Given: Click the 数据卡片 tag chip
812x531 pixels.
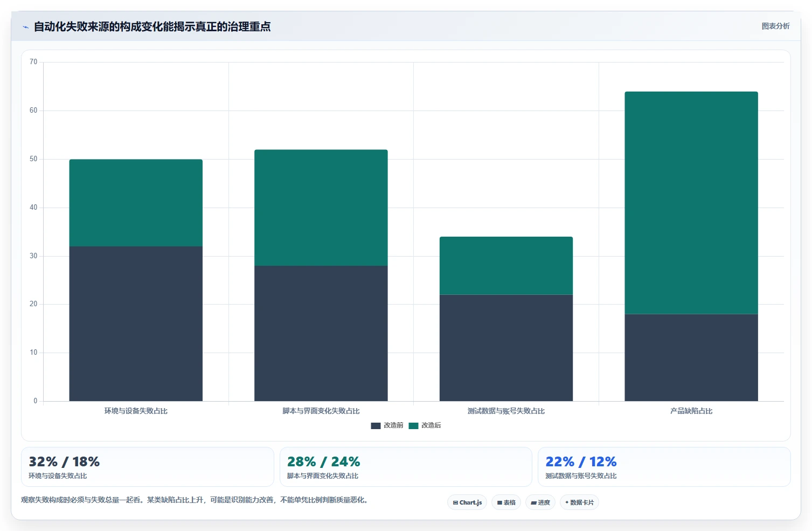Looking at the screenshot, I should point(579,502).
